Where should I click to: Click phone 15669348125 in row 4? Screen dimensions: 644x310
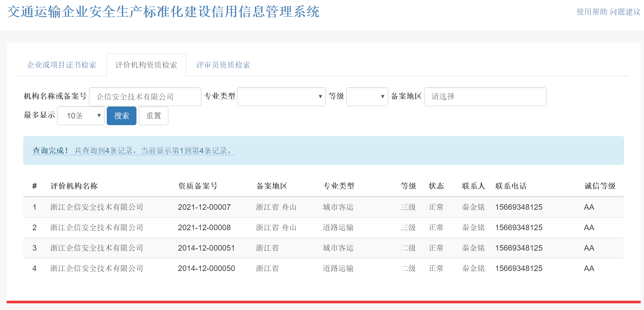pyautogui.click(x=519, y=268)
